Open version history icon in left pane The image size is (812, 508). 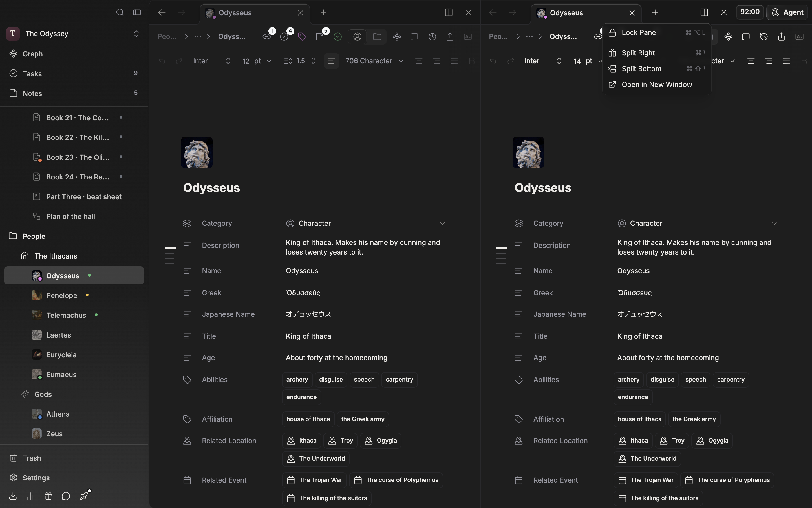433,37
